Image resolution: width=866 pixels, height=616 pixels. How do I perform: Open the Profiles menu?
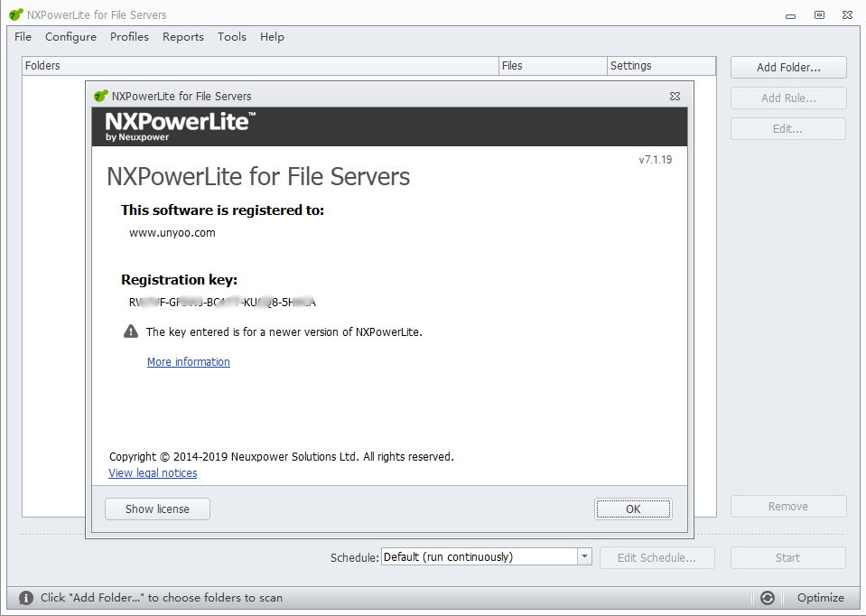[129, 36]
